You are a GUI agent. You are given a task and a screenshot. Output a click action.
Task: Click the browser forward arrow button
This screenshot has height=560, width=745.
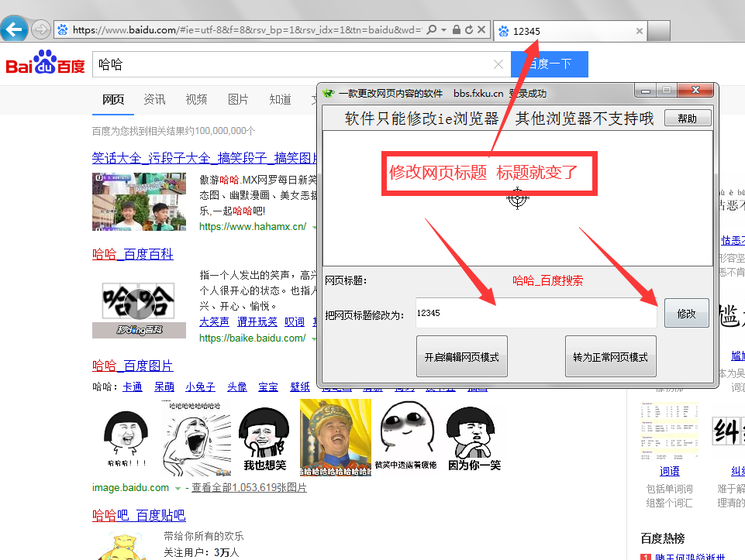click(42, 30)
